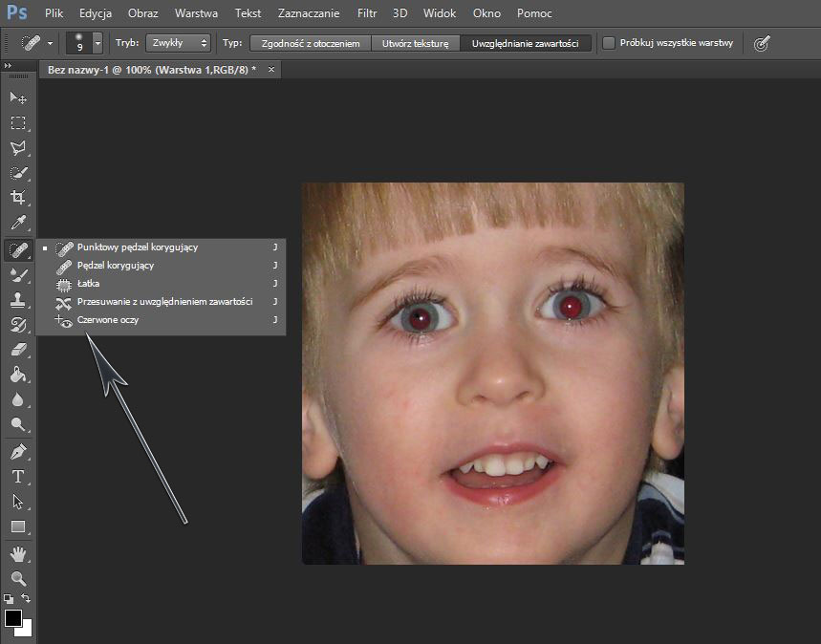821x644 pixels.
Task: Open the Edycja menu
Action: pos(96,13)
